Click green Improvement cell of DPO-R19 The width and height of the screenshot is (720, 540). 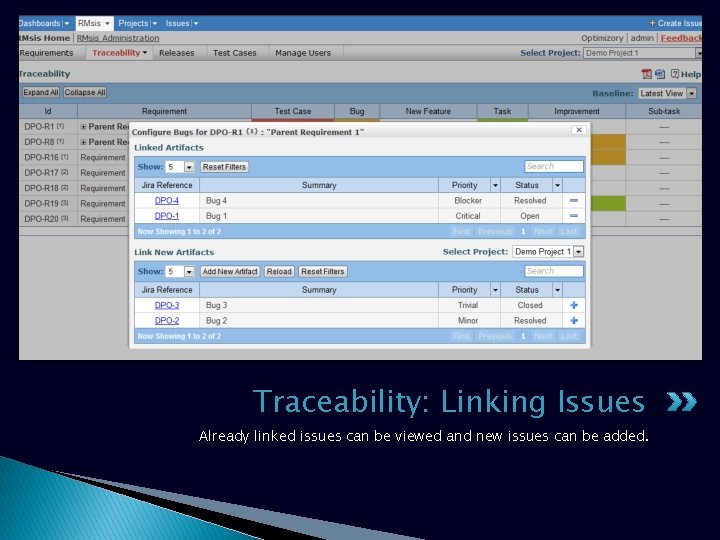(608, 203)
